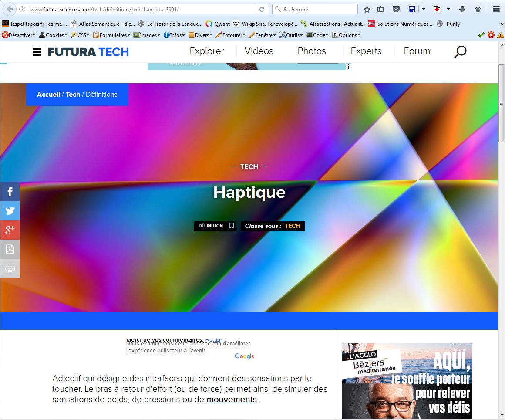The width and height of the screenshot is (505, 420).
Task: Open site search with the magnifier icon
Action: click(x=460, y=52)
